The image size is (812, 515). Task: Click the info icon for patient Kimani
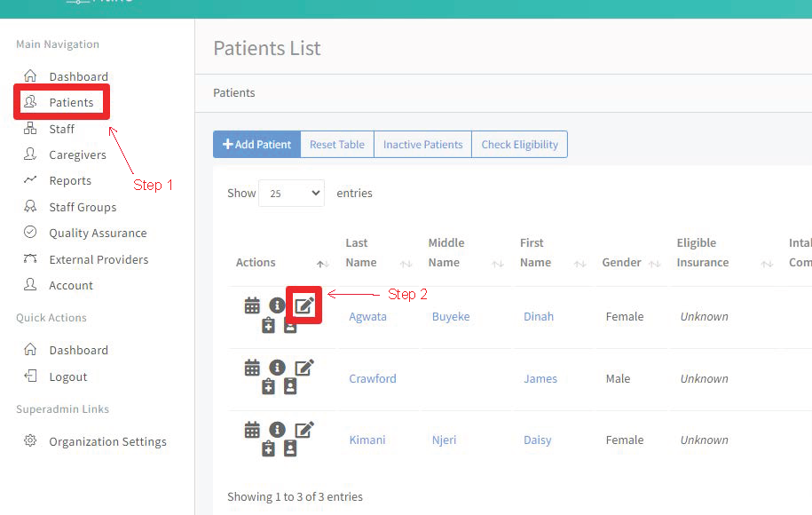tap(277, 430)
